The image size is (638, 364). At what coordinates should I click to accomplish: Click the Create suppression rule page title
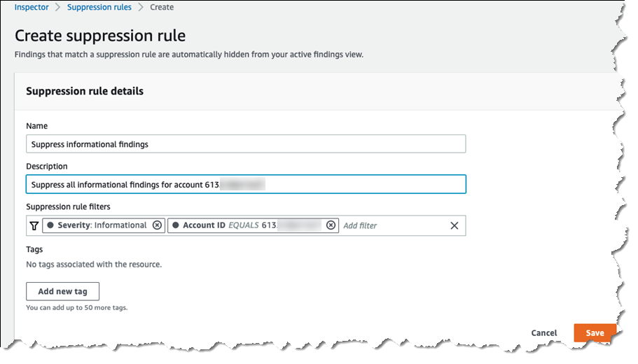pyautogui.click(x=100, y=36)
